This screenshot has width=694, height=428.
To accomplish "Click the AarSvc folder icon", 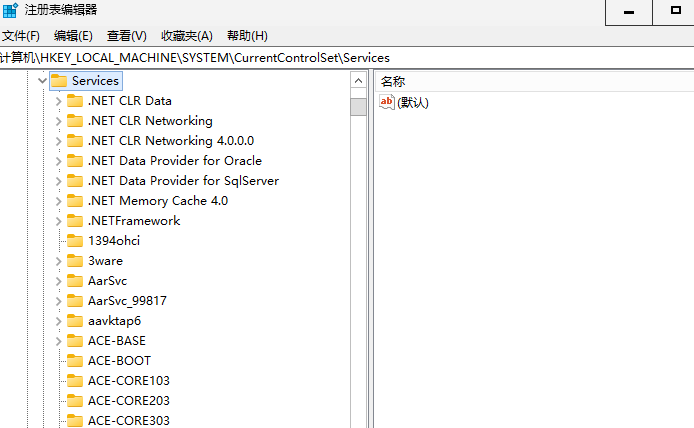I will point(75,281).
